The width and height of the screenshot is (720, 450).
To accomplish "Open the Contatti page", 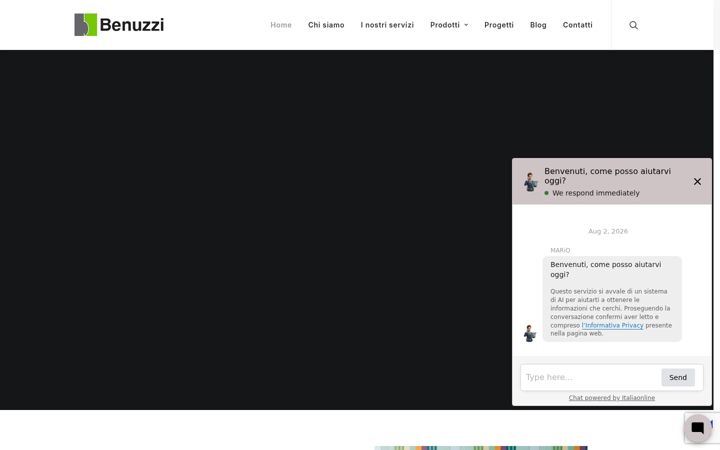I will point(578,25).
